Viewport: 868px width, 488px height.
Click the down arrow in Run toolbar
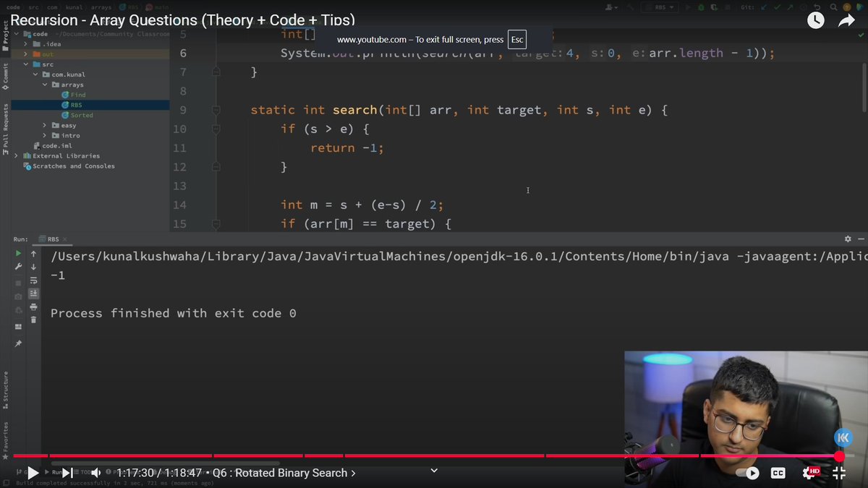click(33, 267)
